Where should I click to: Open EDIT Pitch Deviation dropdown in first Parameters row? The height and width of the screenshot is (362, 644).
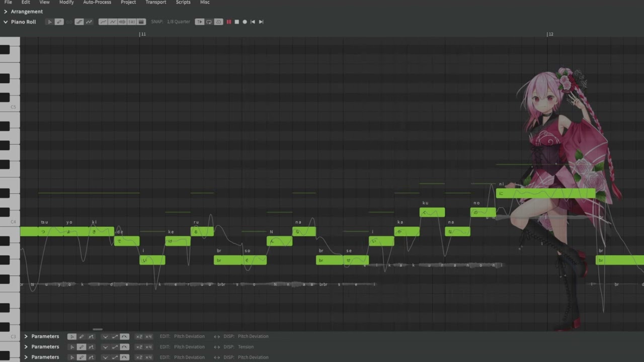(189, 336)
